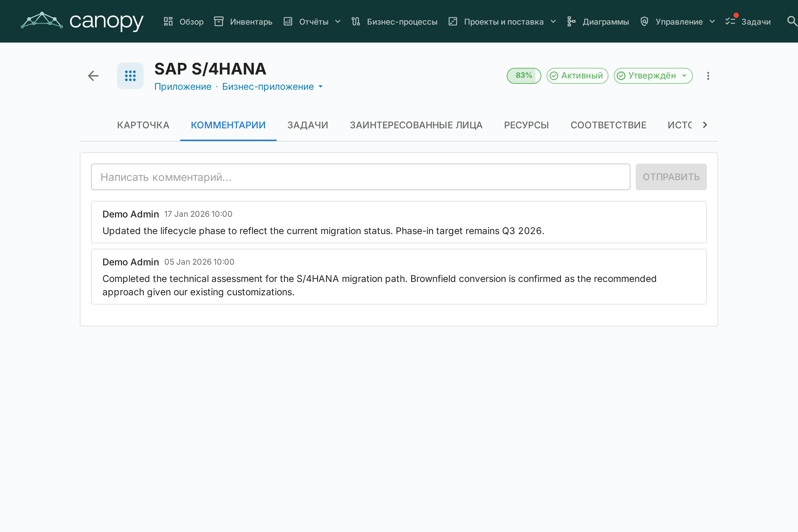798x532 pixels.
Task: Open Инвентарь in the top navigation
Action: click(243, 22)
